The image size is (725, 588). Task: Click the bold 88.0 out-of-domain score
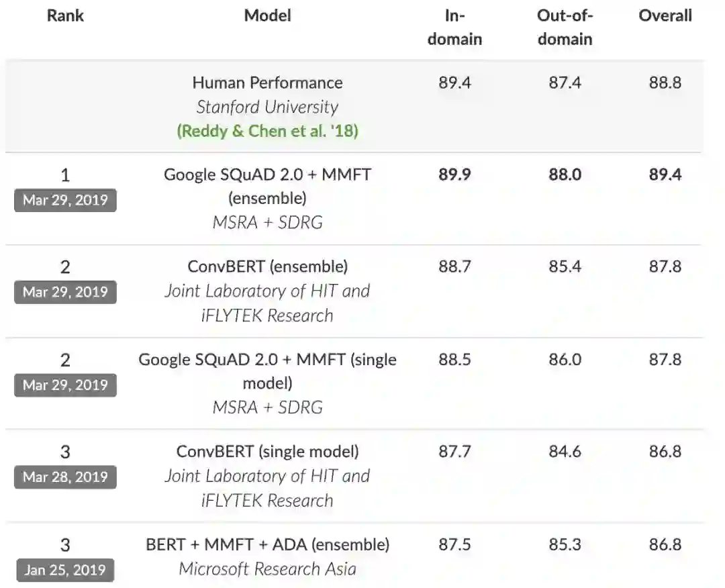coord(565,175)
